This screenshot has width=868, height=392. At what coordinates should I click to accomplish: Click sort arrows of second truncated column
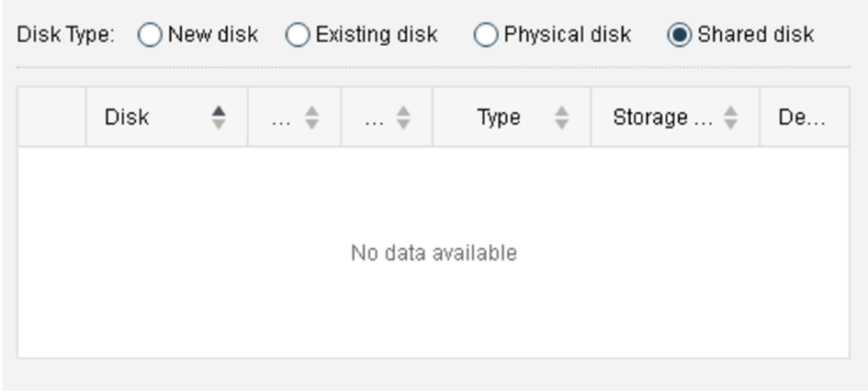click(405, 118)
